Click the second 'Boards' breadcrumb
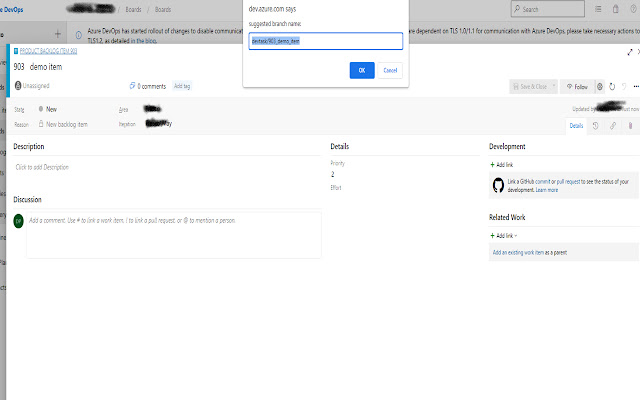Viewport: 640px width, 400px height. (x=163, y=9)
